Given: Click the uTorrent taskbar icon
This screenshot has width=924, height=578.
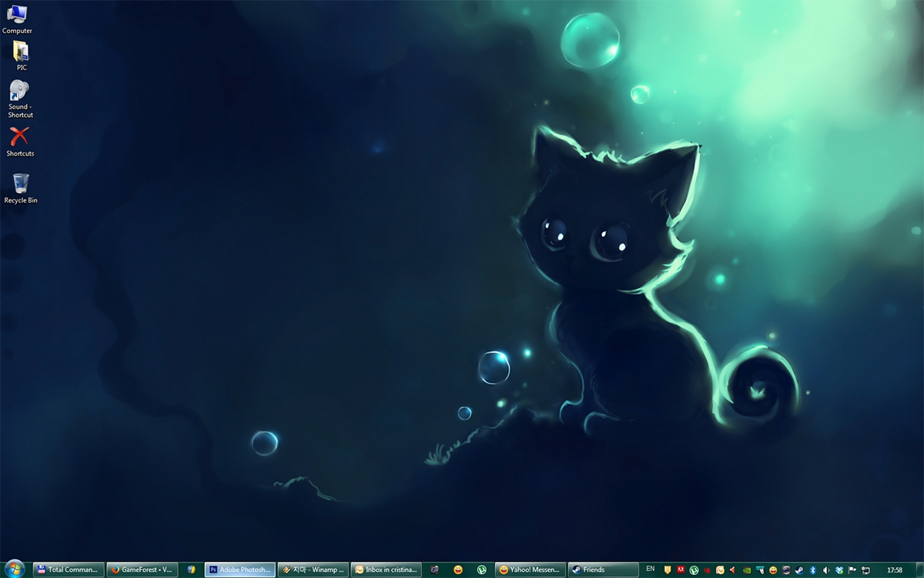Looking at the screenshot, I should 481,570.
